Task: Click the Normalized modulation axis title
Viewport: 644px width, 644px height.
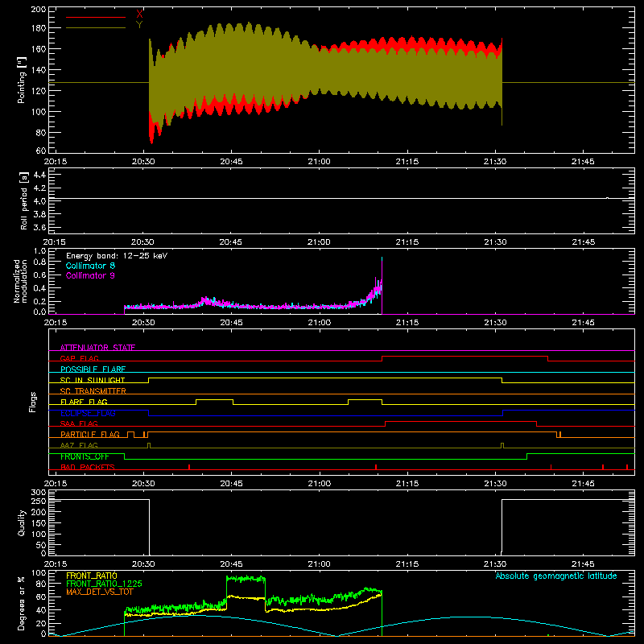Action: click(x=20, y=281)
